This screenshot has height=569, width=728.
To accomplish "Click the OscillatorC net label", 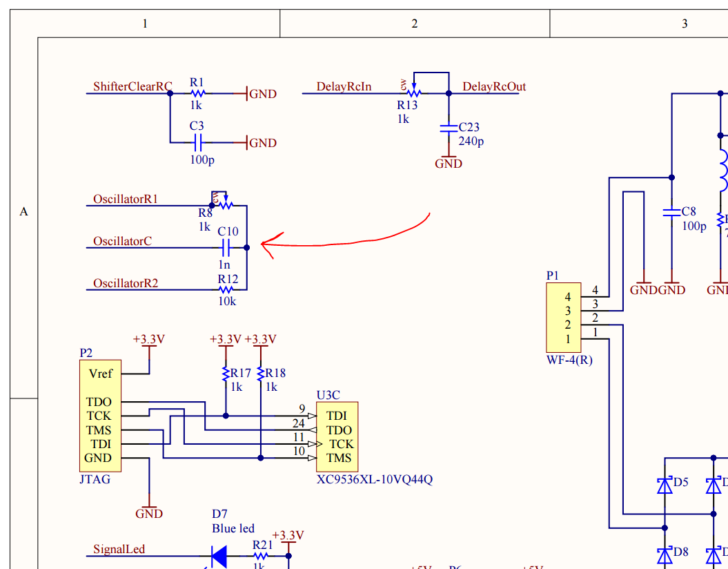I will (122, 242).
